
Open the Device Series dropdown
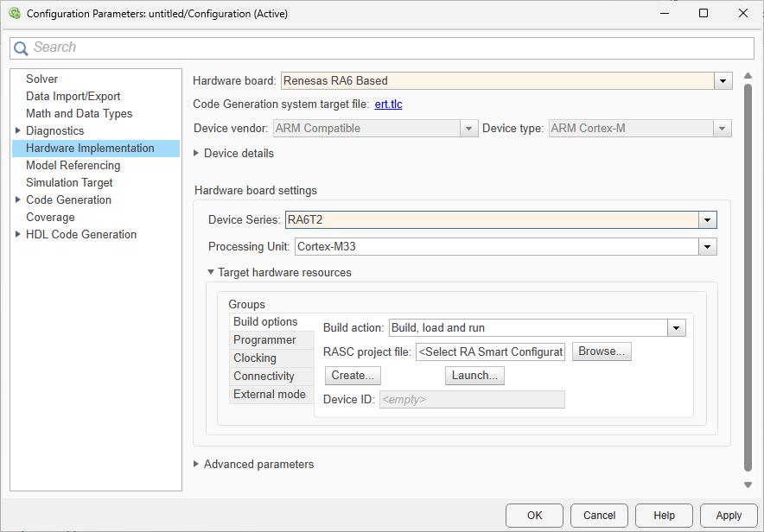[707, 219]
